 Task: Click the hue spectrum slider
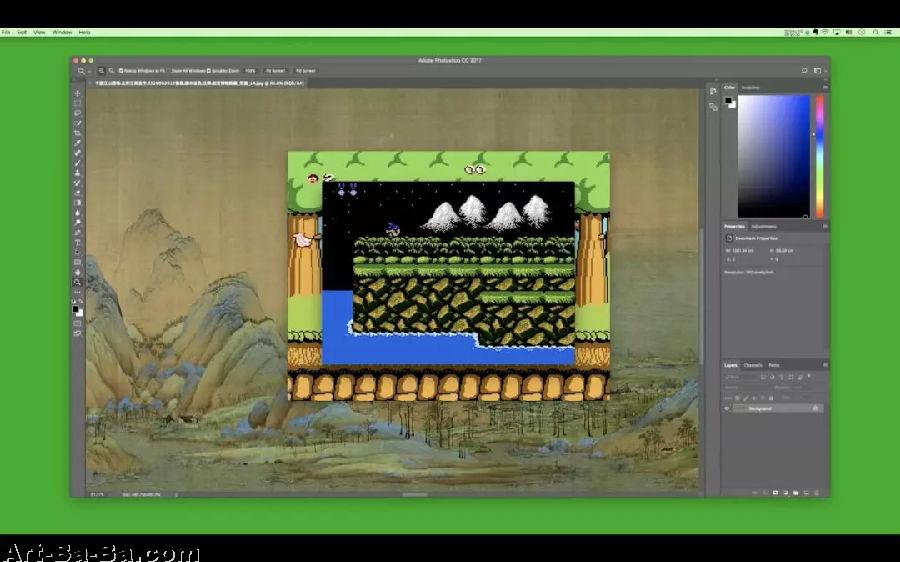pyautogui.click(x=819, y=156)
